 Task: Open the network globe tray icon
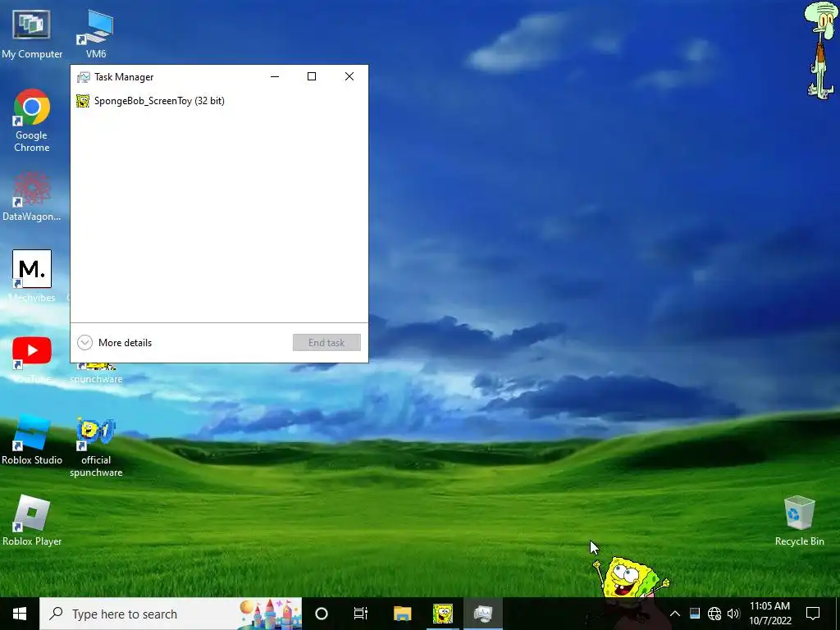tap(714, 614)
